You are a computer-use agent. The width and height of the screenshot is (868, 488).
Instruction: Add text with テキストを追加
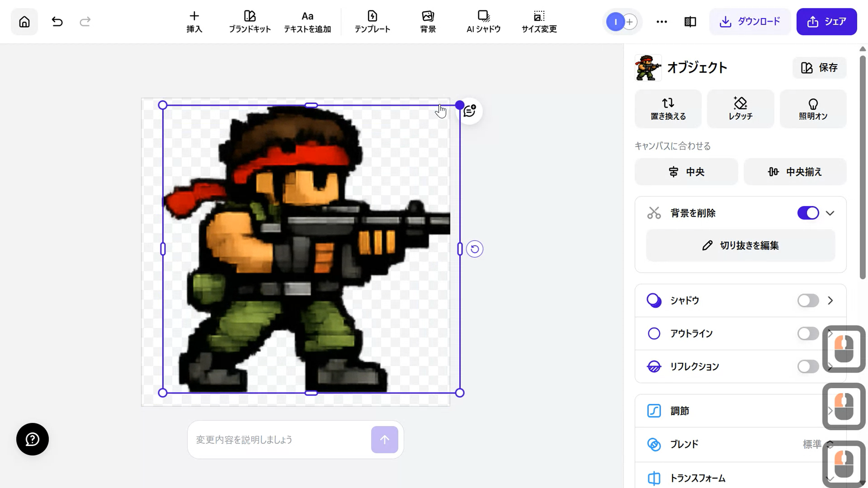307,22
